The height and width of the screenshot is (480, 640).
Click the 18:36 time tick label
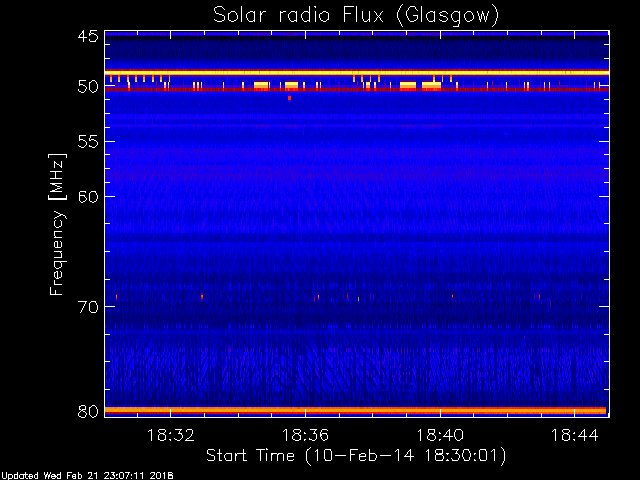(305, 435)
